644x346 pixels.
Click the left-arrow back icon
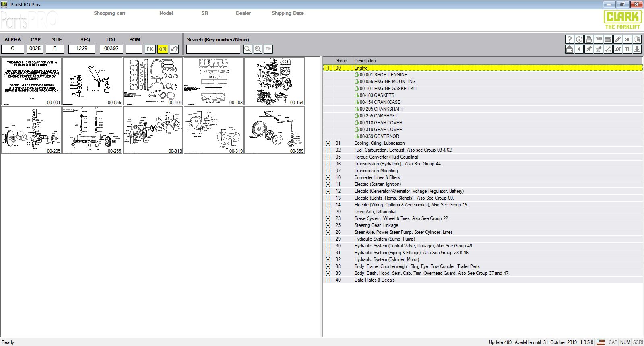(x=579, y=49)
